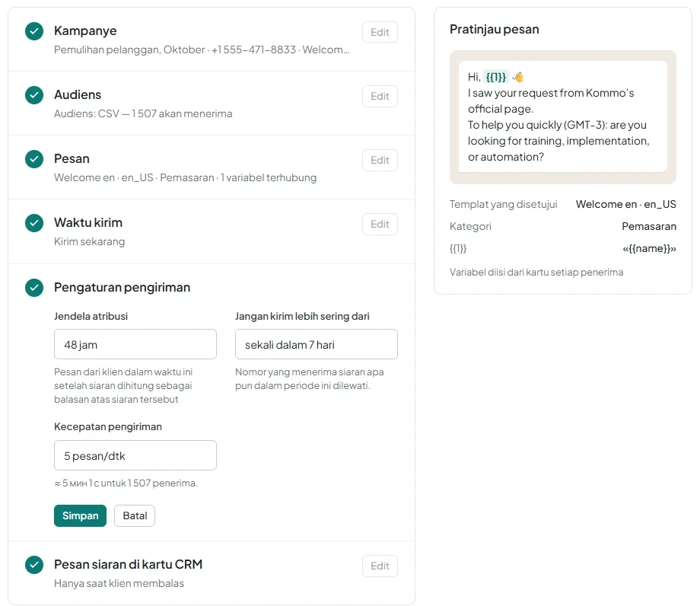Click the message preview bubble

click(563, 116)
